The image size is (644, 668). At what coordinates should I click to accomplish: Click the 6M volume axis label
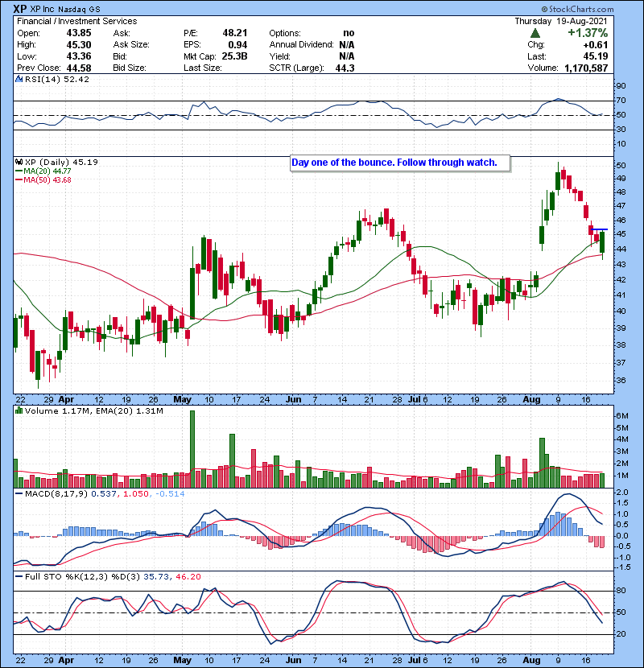622,416
